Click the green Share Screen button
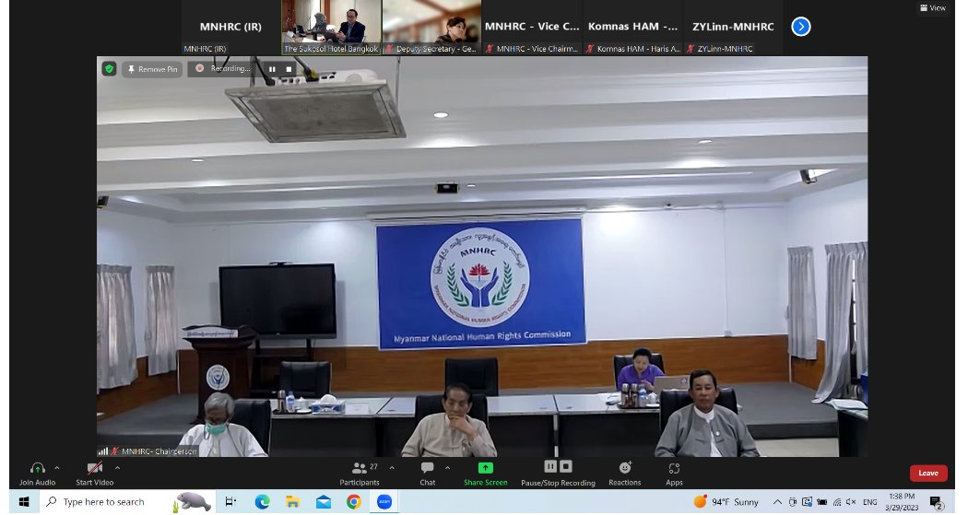The image size is (980, 515). tap(486, 474)
